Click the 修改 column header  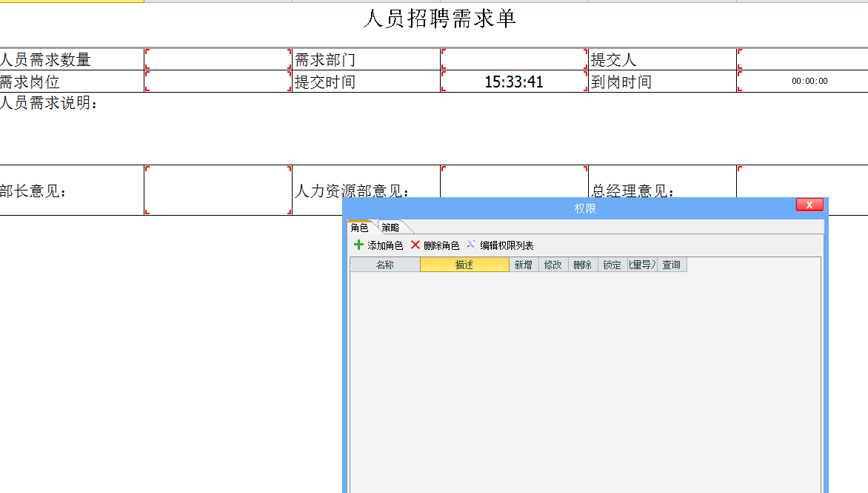pos(553,265)
